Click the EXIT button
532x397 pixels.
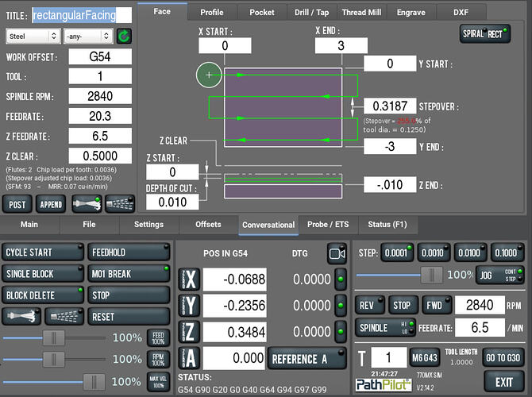point(504,382)
